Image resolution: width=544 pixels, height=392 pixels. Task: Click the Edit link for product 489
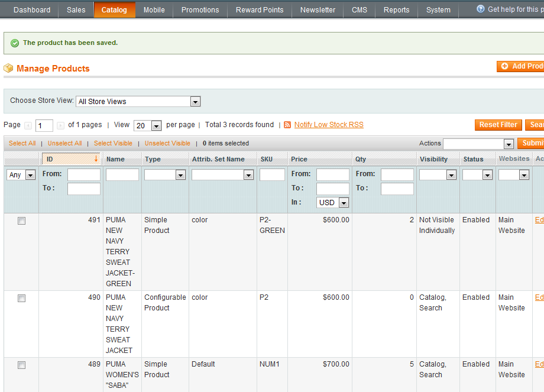pyautogui.click(x=539, y=364)
